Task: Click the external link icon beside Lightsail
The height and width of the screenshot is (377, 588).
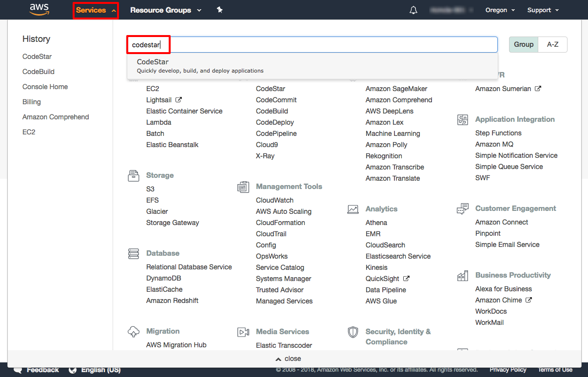Action: click(x=178, y=99)
